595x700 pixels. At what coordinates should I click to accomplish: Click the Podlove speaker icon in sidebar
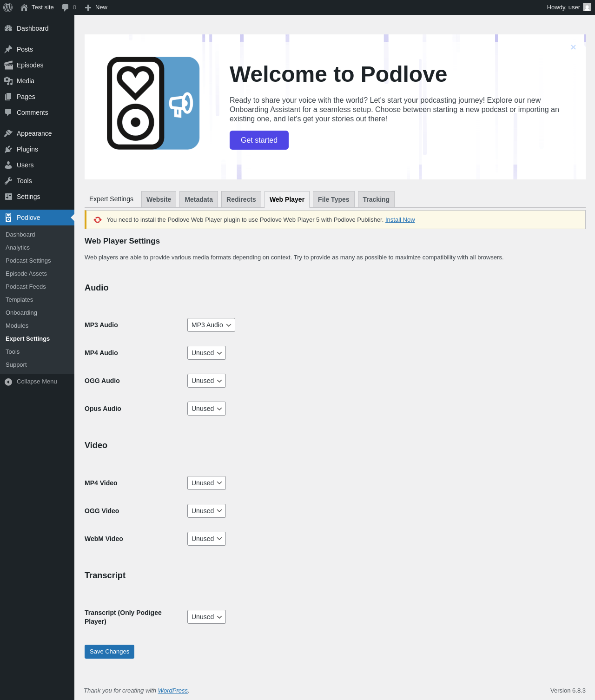coord(8,218)
